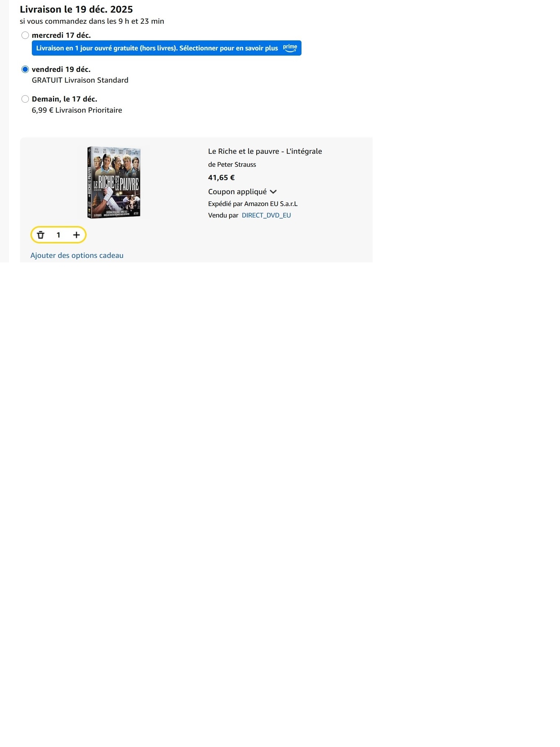560x747 pixels.
Task: Click the Le Riche et le pauvre title
Action: pyautogui.click(x=265, y=151)
